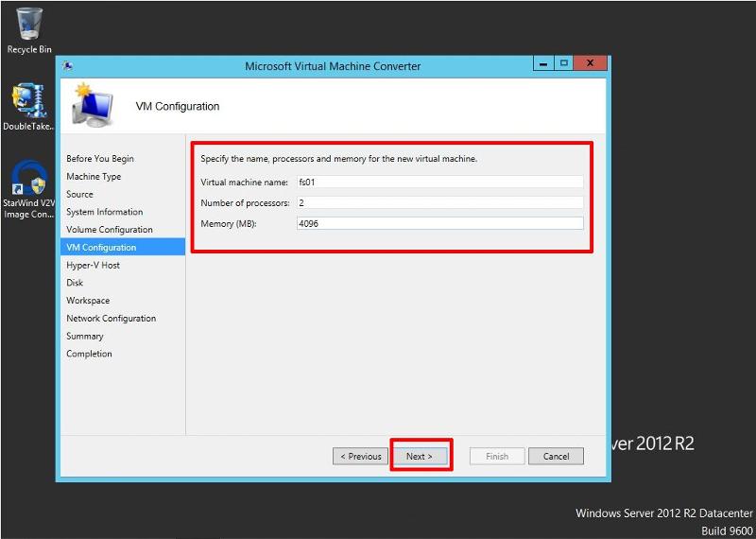Jump to Hyper-V Host step
This screenshot has width=756, height=539.
(93, 265)
